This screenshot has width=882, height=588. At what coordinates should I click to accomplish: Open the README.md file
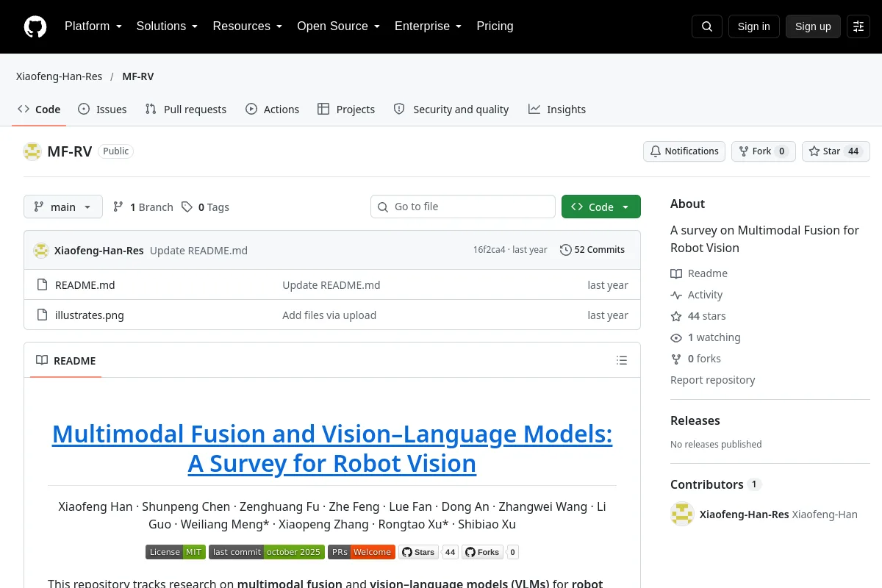coord(85,285)
